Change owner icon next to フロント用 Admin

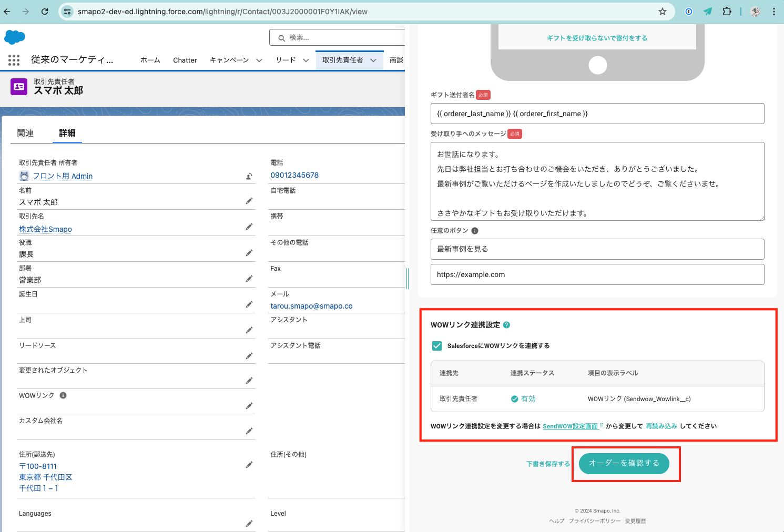click(249, 176)
